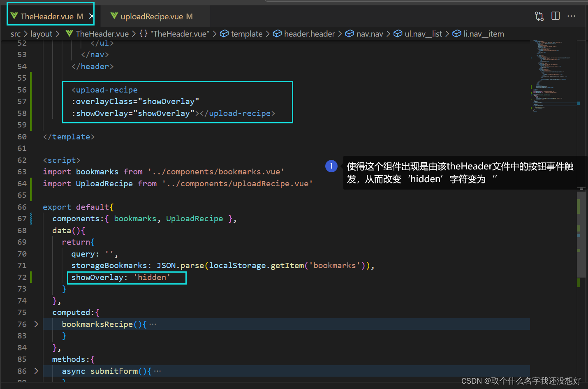
Task: Open the source control changes icon
Action: (x=539, y=16)
